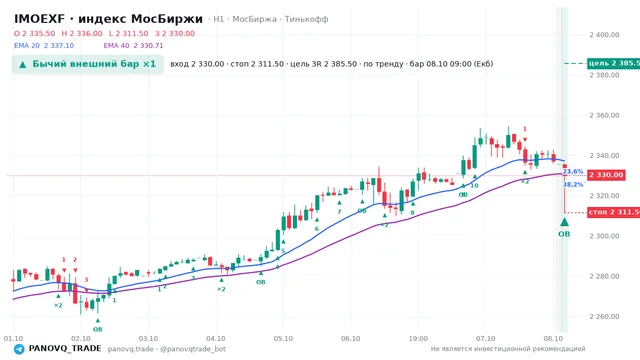Viewport: 640px width, 360px height.
Task: Click the 19:00 time axis label
Action: tap(418, 339)
